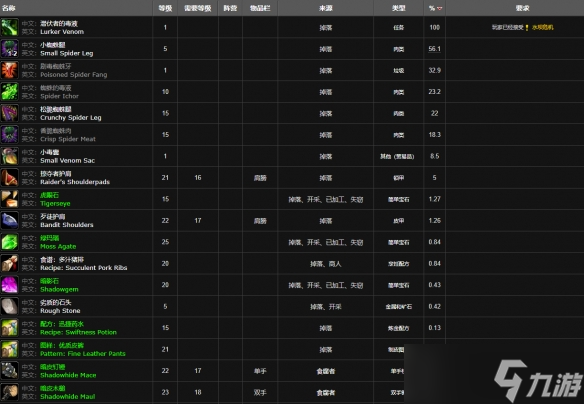
Task: Sort by the 名称 column header
Action: point(9,8)
